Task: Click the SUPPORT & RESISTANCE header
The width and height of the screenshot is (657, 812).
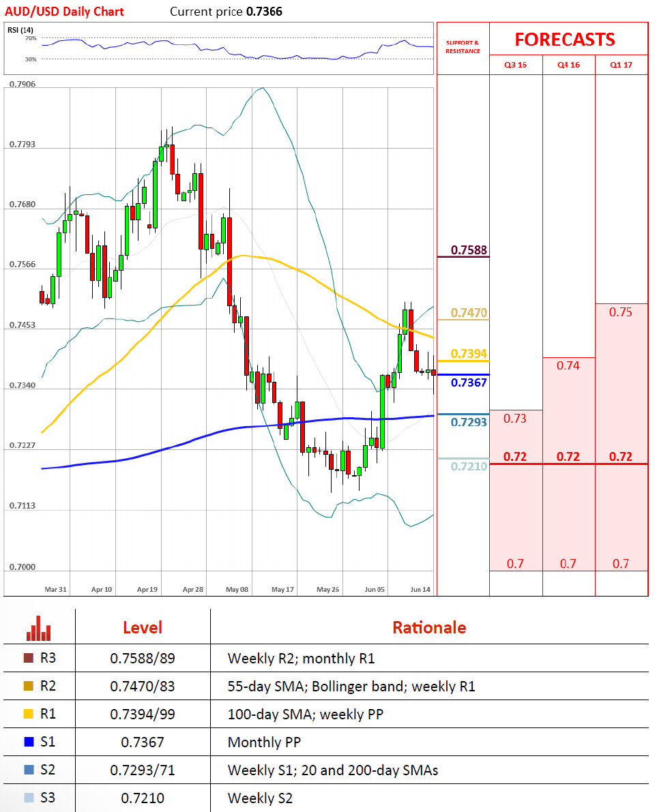Action: pyautogui.click(x=463, y=47)
